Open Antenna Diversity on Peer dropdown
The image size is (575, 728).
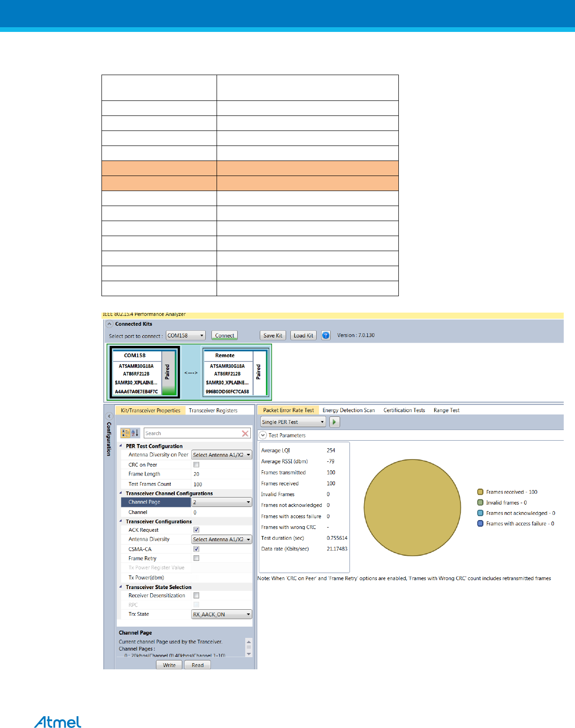click(222, 455)
